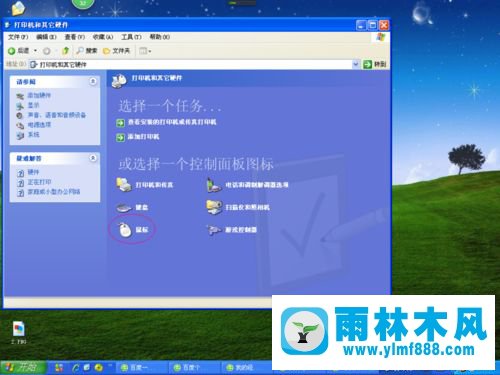Open the 文件(F) menu
The image size is (500, 375).
tap(18, 37)
